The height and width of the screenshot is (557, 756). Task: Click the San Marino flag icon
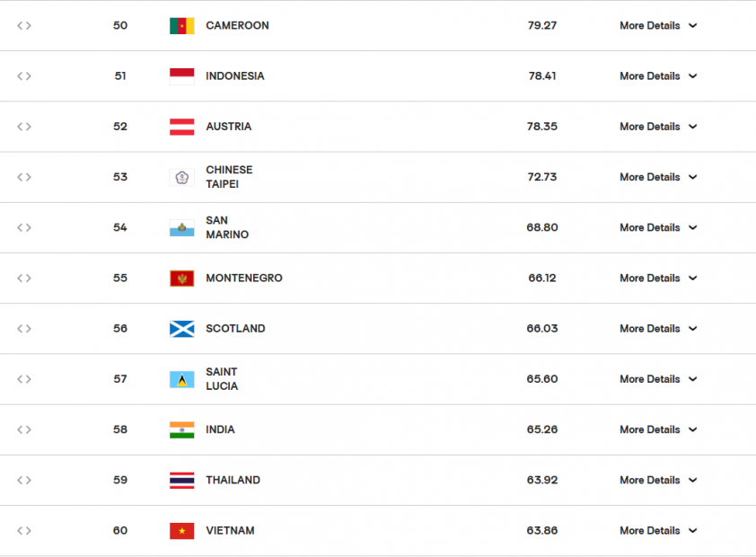(x=181, y=227)
